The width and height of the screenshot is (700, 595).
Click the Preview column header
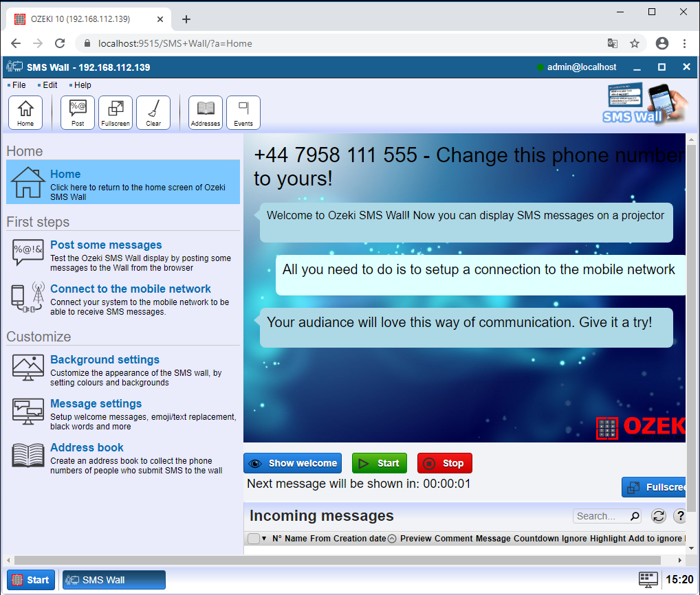click(x=415, y=539)
